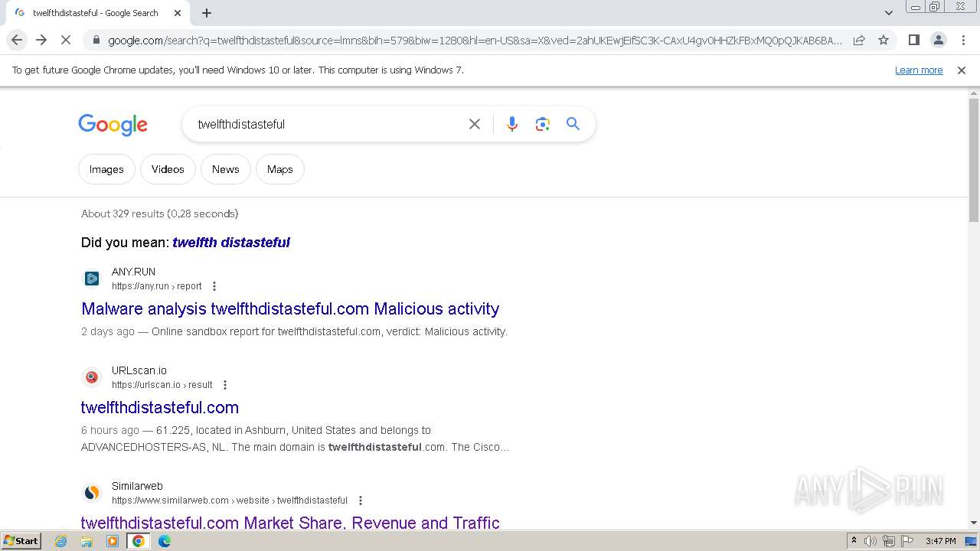980x551 pixels.
Task: Select Chrome in the taskbar
Action: tap(139, 541)
